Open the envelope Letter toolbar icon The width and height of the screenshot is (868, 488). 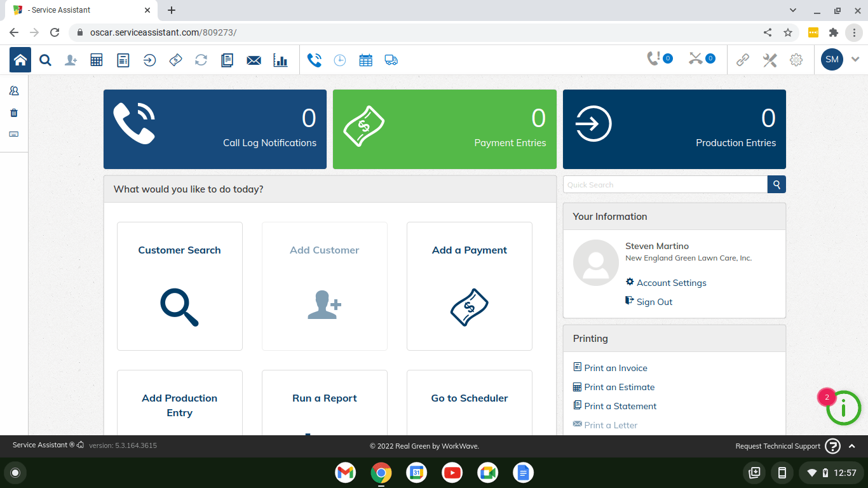[254, 60]
